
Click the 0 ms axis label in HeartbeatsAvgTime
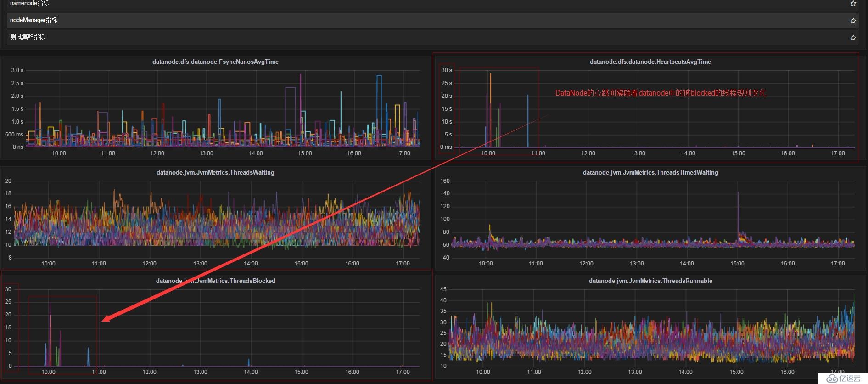click(446, 147)
